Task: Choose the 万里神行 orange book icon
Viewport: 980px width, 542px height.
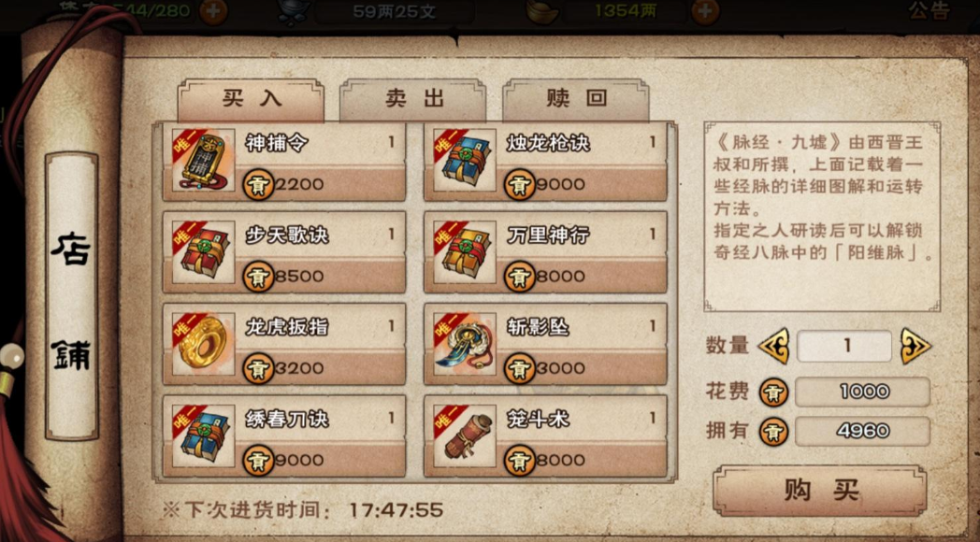Action: click(x=465, y=251)
